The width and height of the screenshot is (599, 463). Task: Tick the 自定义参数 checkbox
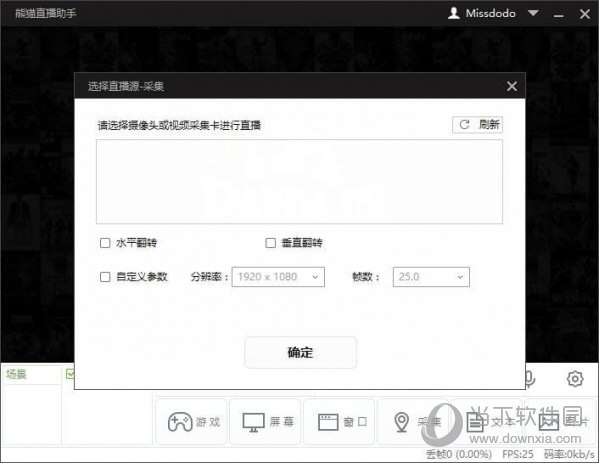pyautogui.click(x=105, y=277)
